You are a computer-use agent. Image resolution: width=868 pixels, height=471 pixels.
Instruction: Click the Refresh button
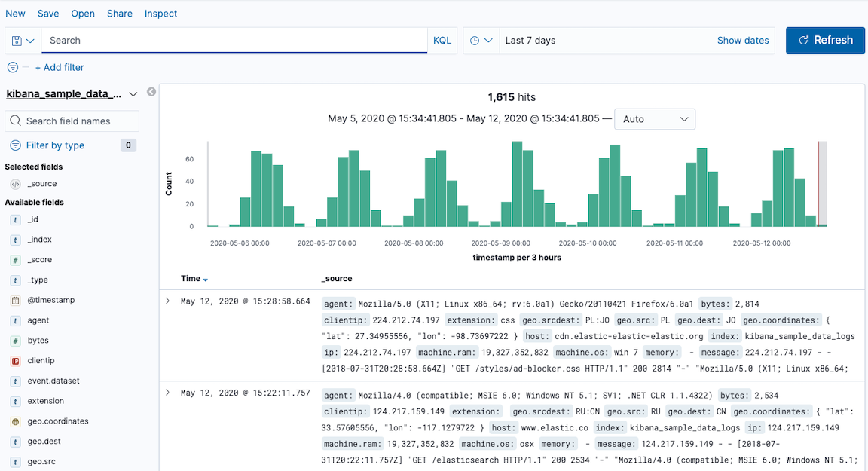point(825,41)
